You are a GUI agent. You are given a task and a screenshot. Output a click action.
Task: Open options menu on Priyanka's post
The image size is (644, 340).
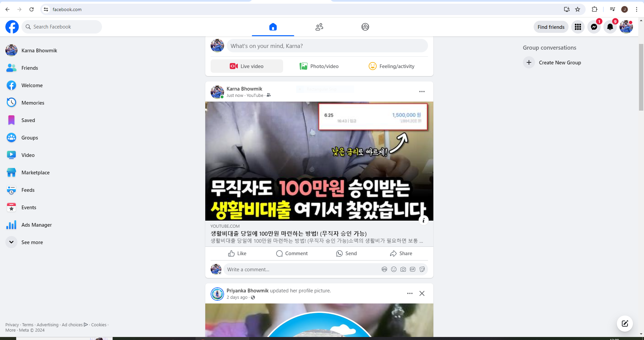coord(410,293)
